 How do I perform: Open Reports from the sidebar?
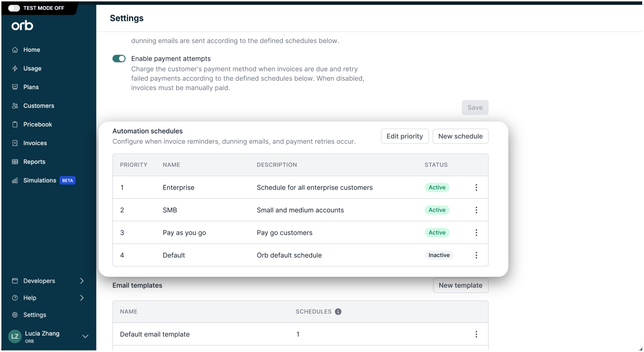click(34, 162)
